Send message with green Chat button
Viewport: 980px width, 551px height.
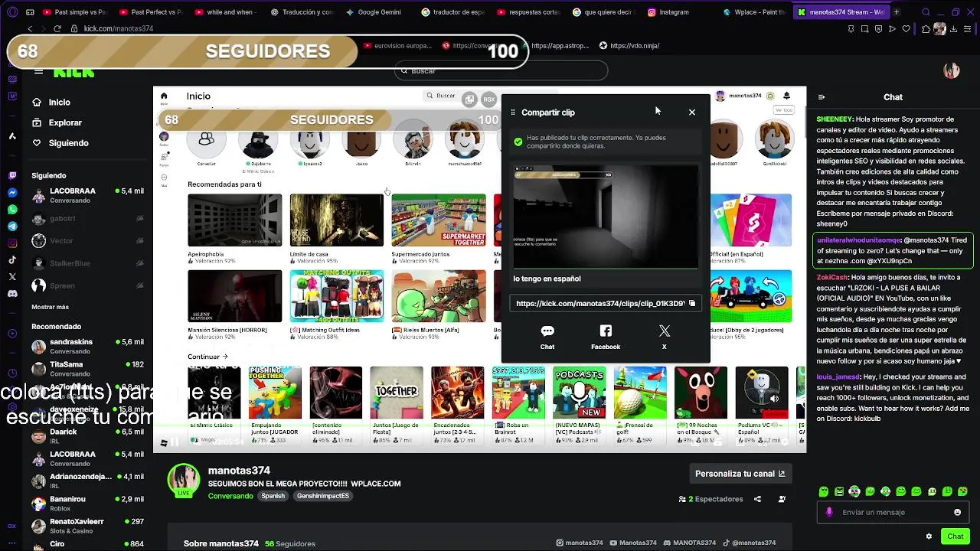click(x=955, y=536)
